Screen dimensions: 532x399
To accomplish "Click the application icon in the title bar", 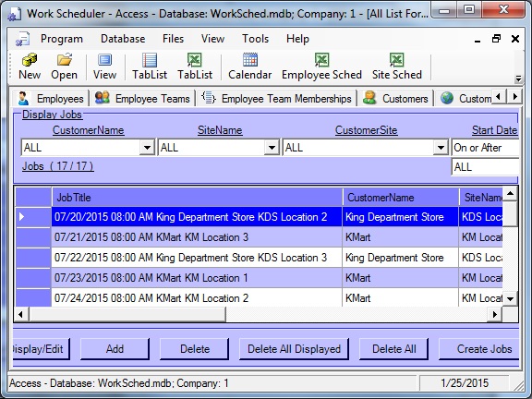I will point(15,14).
